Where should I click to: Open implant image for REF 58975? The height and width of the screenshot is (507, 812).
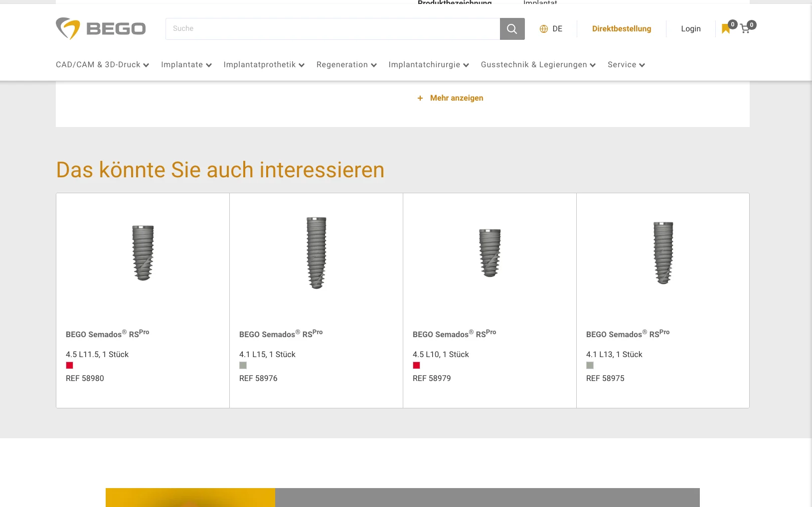pos(663,253)
